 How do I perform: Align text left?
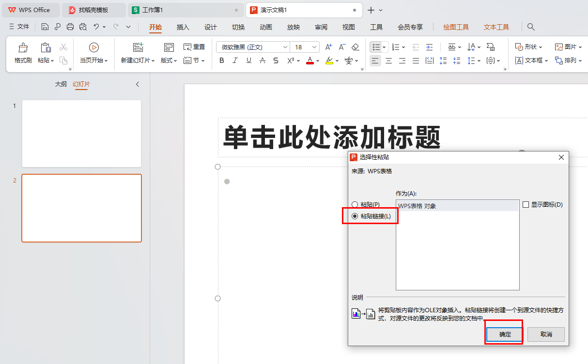[x=375, y=61]
